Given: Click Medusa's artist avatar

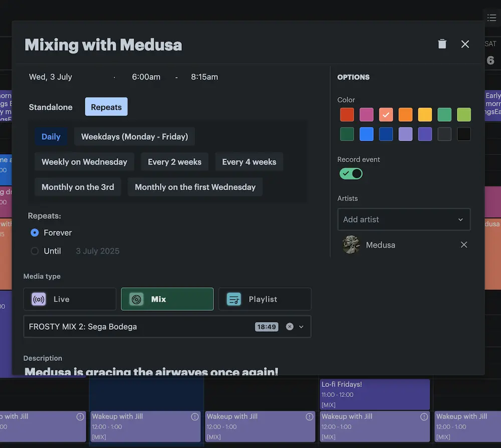Looking at the screenshot, I should click(351, 245).
